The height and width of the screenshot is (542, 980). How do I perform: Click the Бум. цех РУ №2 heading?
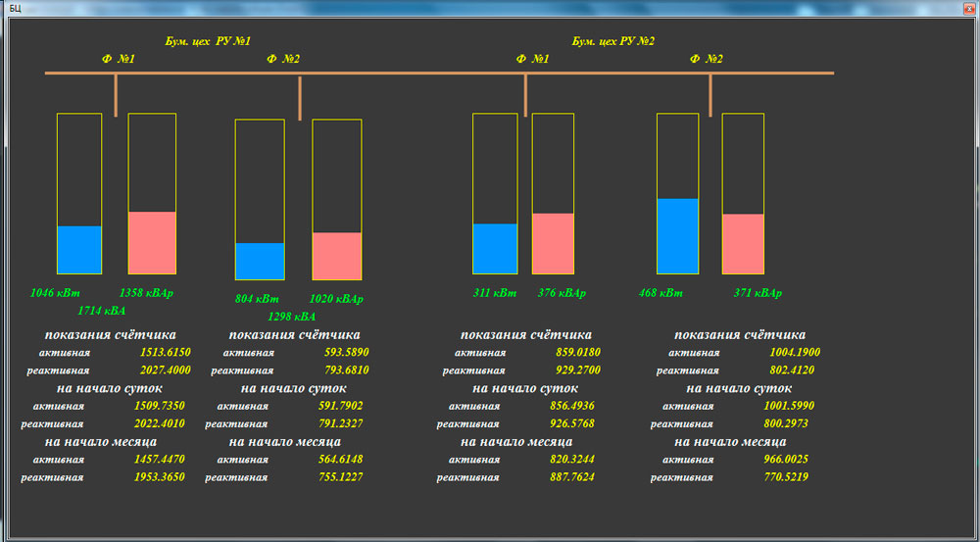[613, 42]
